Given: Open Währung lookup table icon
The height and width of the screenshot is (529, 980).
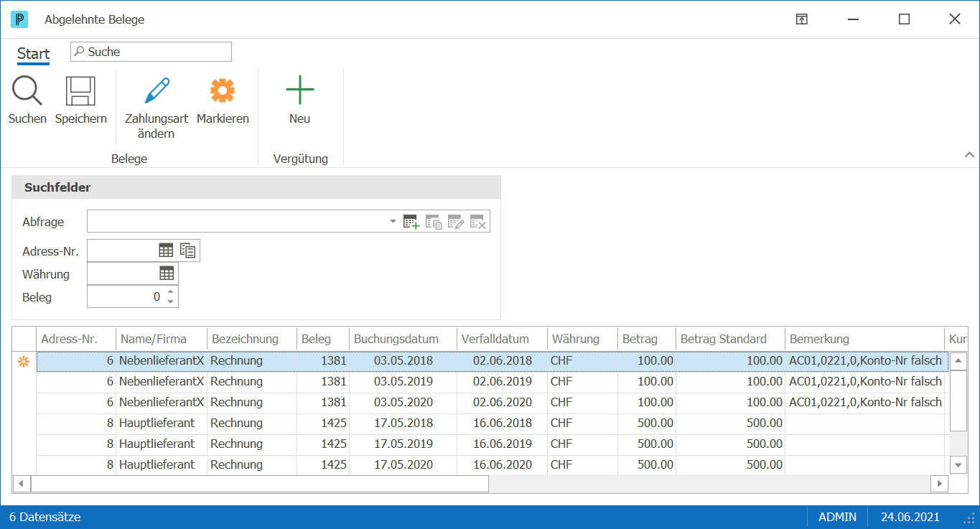Looking at the screenshot, I should (x=167, y=273).
